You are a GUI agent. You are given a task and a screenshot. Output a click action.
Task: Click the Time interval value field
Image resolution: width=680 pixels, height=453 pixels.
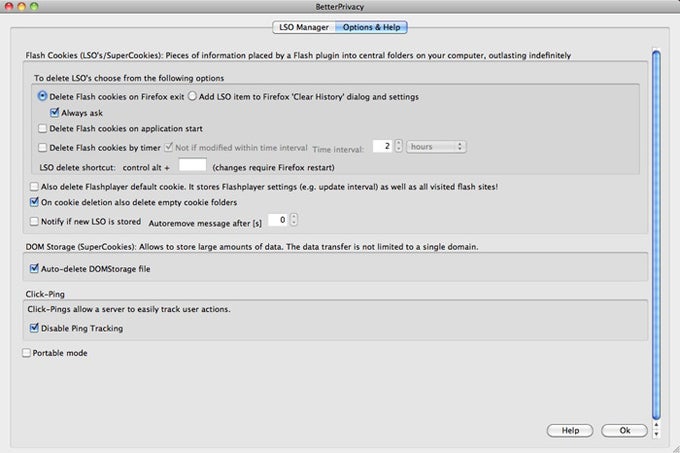point(382,146)
